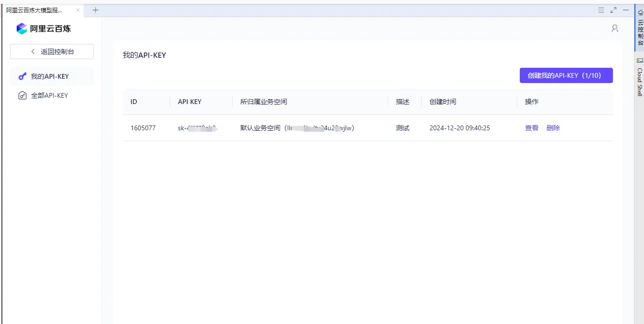
Task: Open the hamburger menu icon in title bar
Action: [601, 10]
